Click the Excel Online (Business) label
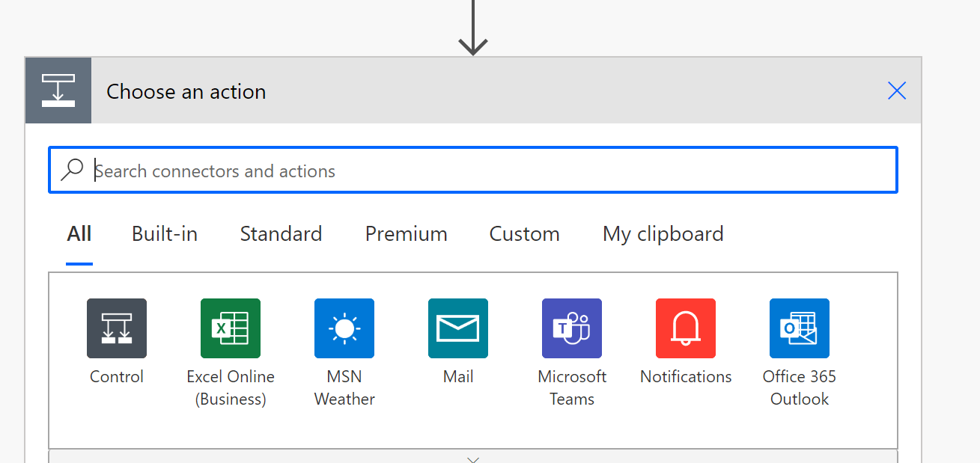This screenshot has height=463, width=980. tap(231, 387)
